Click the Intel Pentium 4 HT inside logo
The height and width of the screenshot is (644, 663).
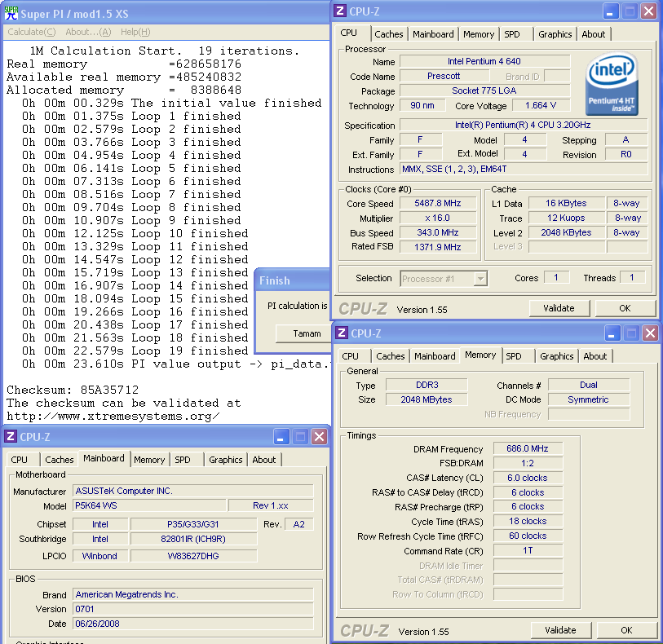click(612, 84)
